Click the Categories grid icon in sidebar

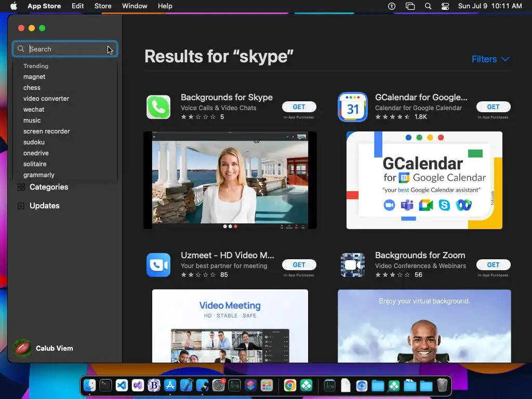coord(21,187)
